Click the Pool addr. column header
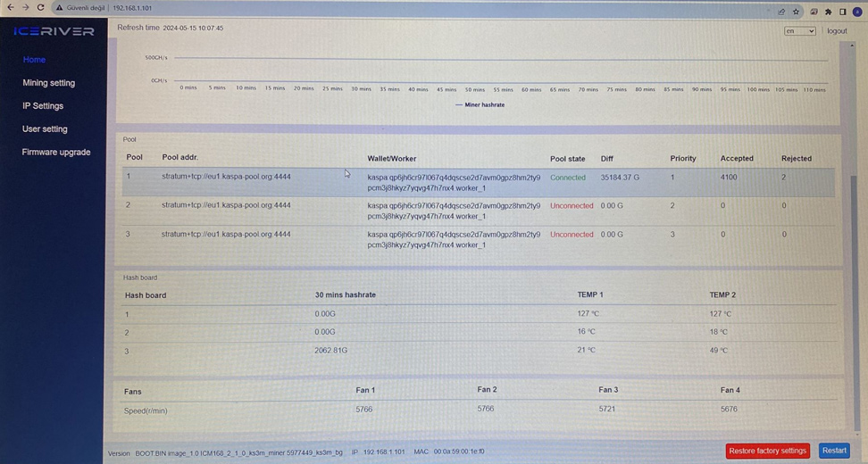The image size is (868, 464). pyautogui.click(x=179, y=157)
